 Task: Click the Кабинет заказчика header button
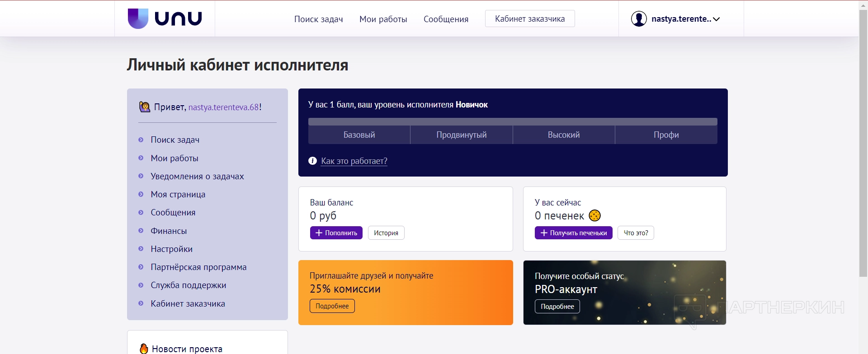point(529,19)
